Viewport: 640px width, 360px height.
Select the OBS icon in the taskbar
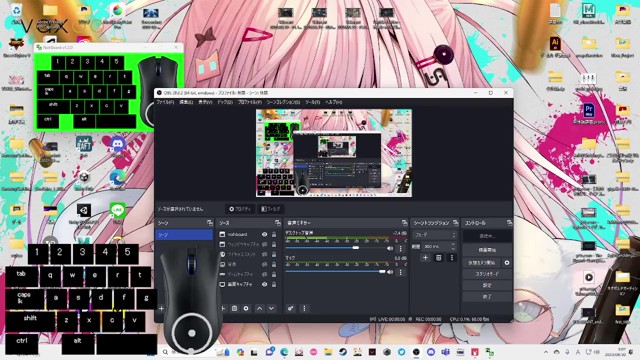(x=416, y=352)
